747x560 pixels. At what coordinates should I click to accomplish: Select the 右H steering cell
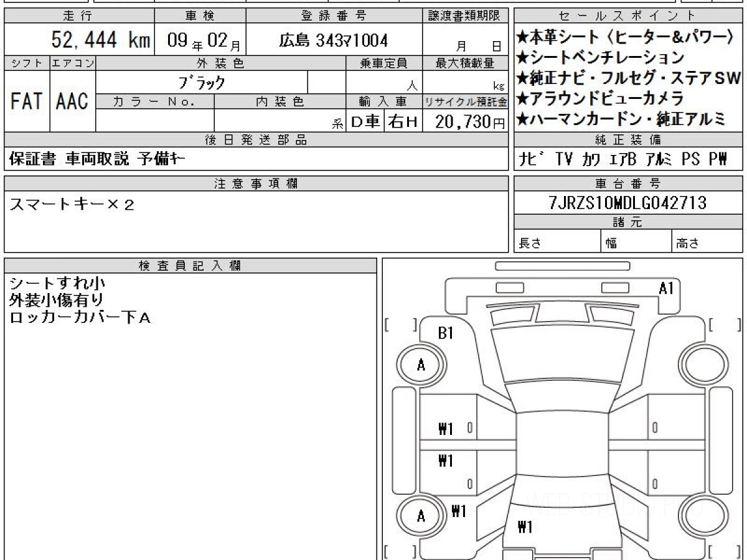pyautogui.click(x=403, y=121)
